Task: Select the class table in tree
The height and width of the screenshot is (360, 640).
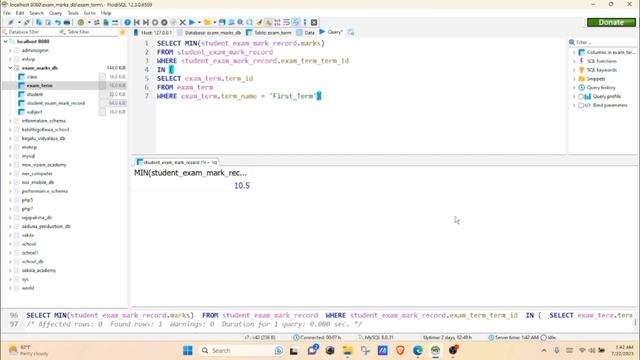Action: click(x=32, y=77)
